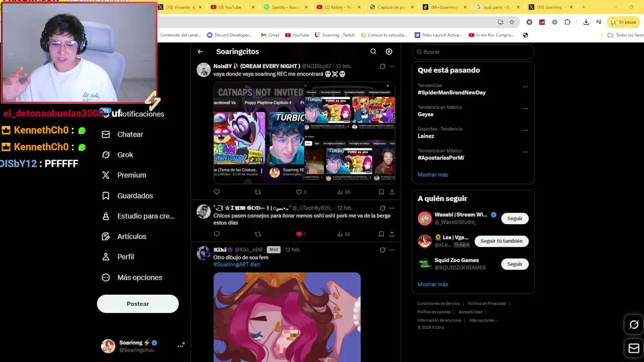
Task: Open Kiki's soa fem drawing image
Action: (x=287, y=317)
